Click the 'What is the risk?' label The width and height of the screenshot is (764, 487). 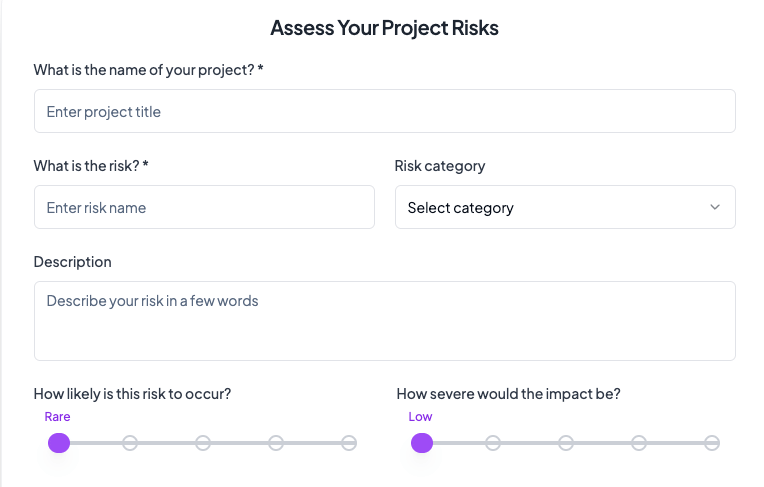coord(90,166)
